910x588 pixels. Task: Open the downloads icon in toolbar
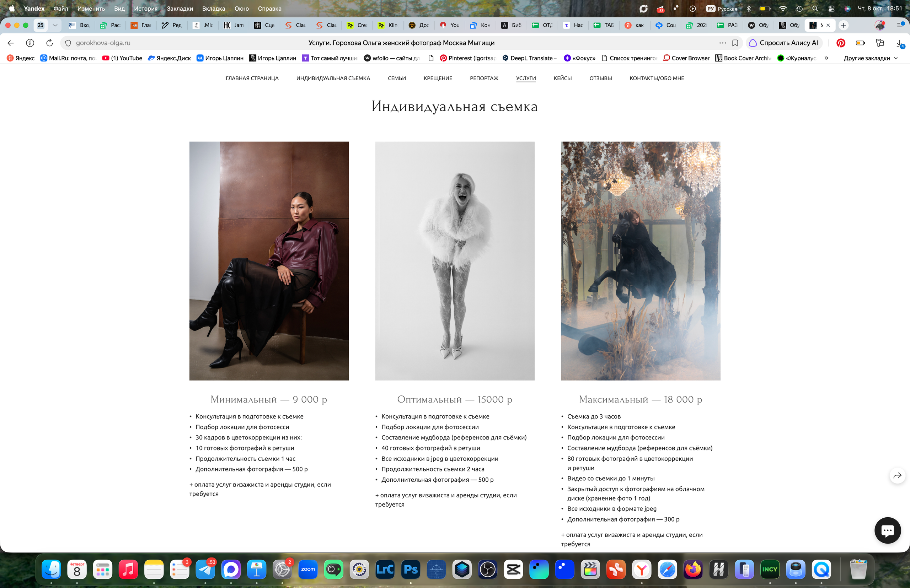[x=900, y=44]
